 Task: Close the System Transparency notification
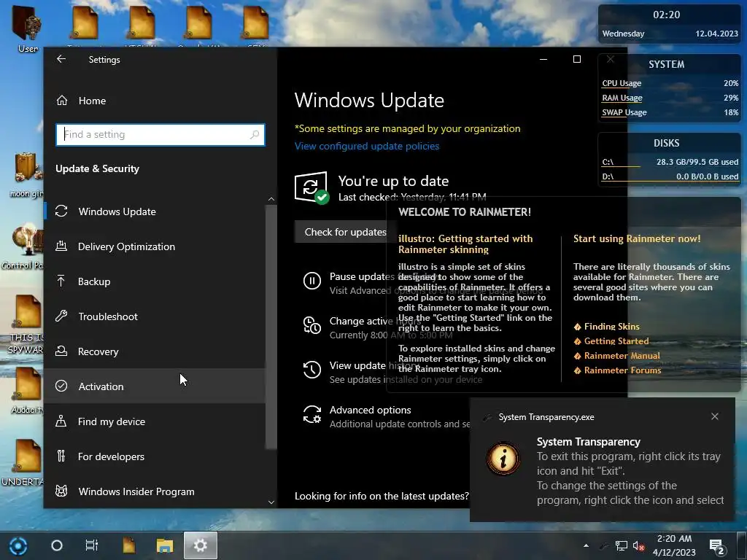pos(715,416)
